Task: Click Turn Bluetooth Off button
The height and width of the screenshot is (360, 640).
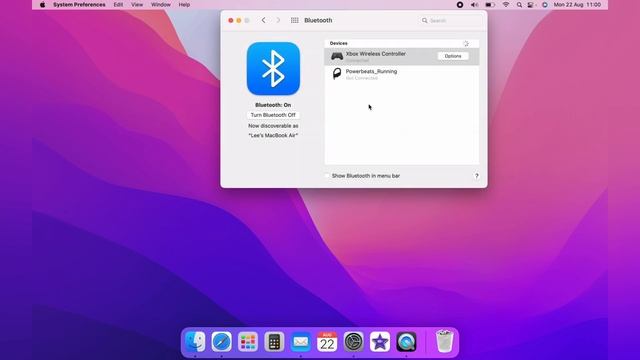Action: click(273, 115)
